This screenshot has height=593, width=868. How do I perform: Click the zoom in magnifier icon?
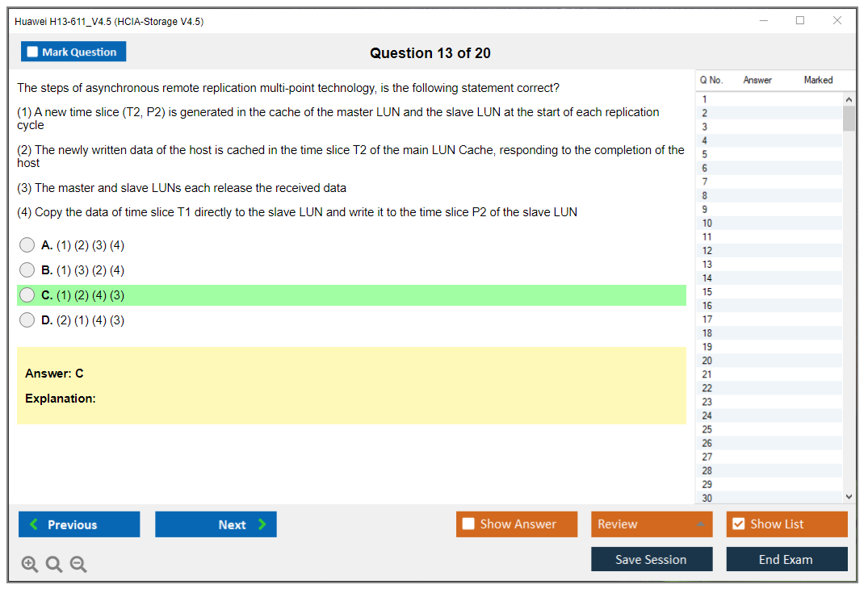click(x=30, y=565)
